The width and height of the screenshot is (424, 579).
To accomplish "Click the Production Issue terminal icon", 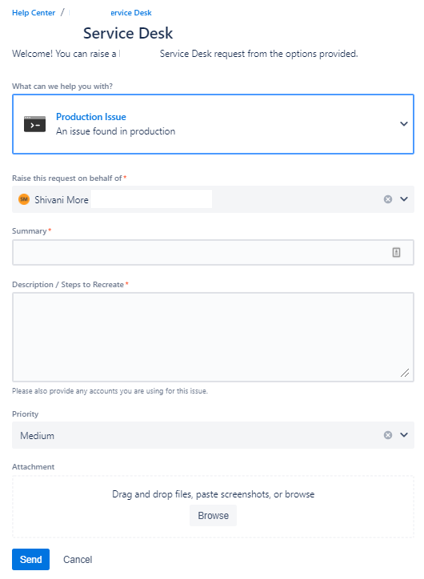I will click(35, 124).
